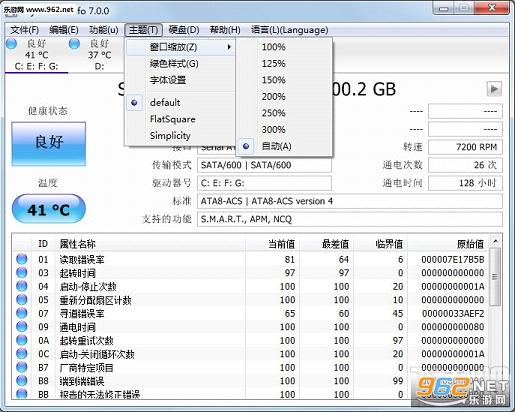The width and height of the screenshot is (515, 412).
Task: Sort by 最差值 column header
Action: pos(327,244)
